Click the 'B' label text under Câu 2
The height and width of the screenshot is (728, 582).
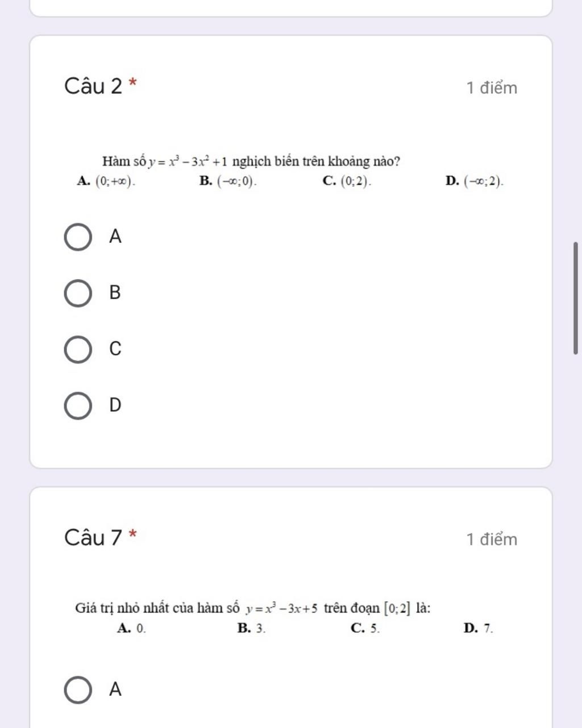point(115,292)
